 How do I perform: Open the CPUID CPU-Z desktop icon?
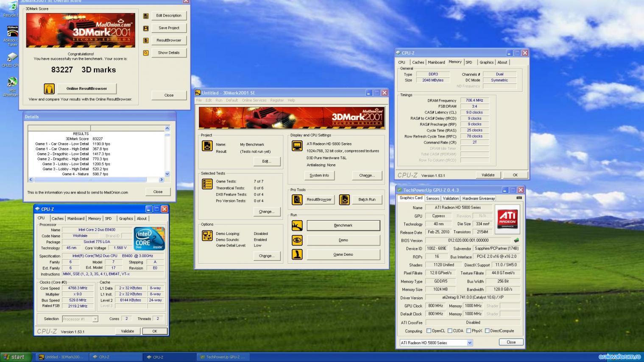(12, 60)
